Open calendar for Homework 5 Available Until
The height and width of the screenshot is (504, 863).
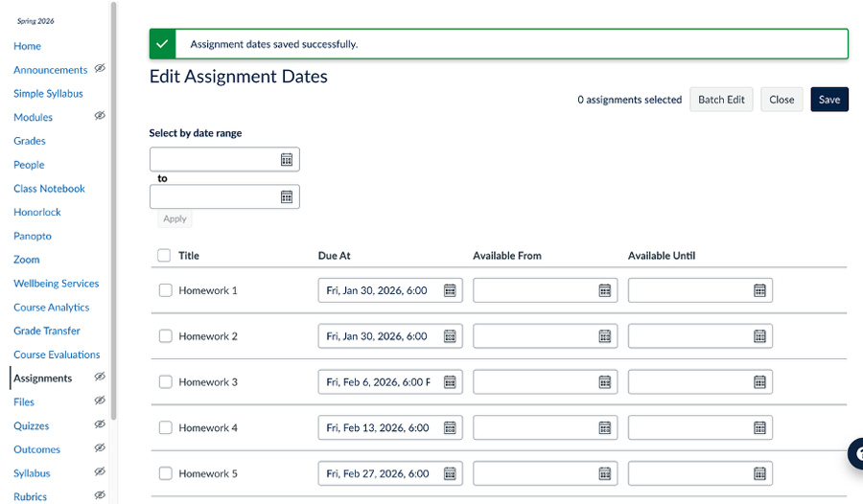pos(759,473)
